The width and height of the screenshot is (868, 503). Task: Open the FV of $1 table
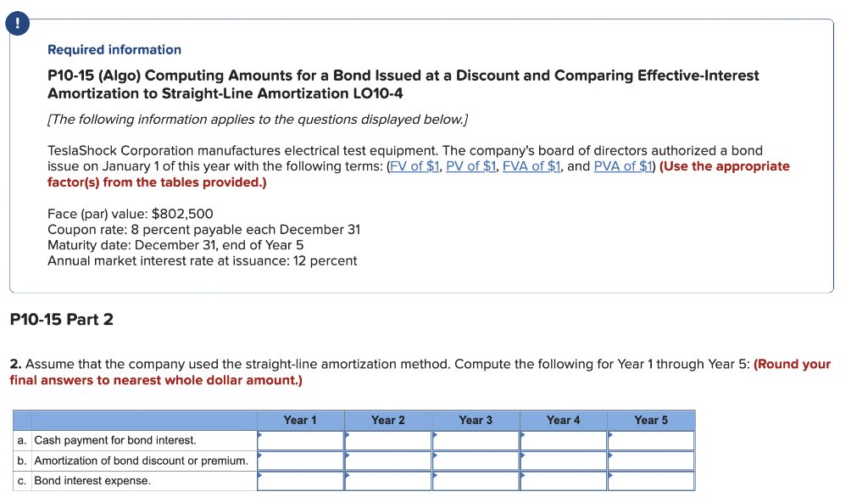coord(415,165)
